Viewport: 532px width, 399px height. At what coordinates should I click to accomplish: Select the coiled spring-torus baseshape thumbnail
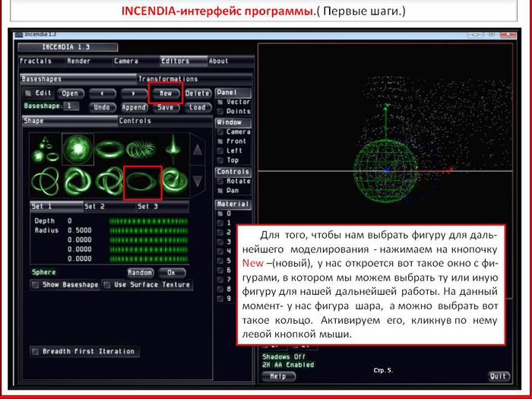click(141, 149)
